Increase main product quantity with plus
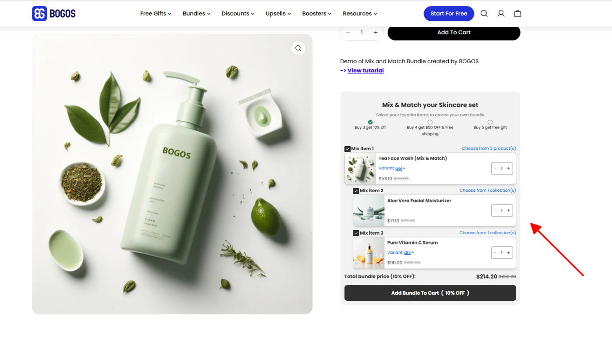Viewport: 612px width, 364px height. click(376, 33)
